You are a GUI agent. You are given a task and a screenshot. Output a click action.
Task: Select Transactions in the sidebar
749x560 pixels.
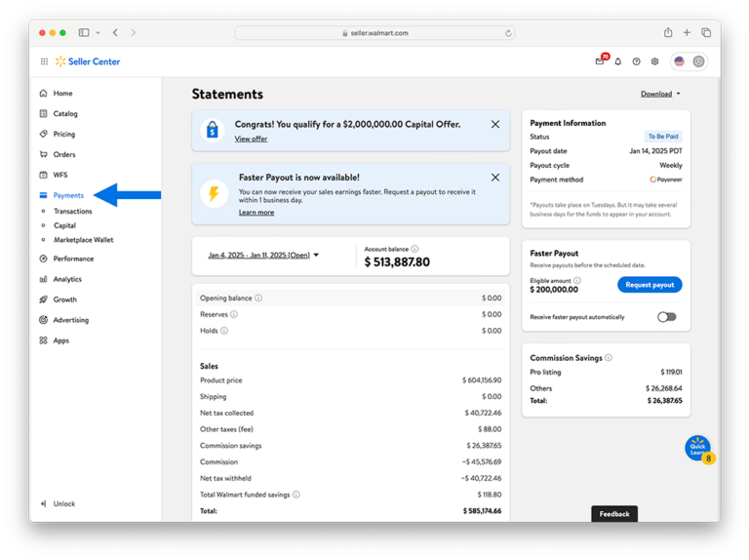[x=72, y=211]
